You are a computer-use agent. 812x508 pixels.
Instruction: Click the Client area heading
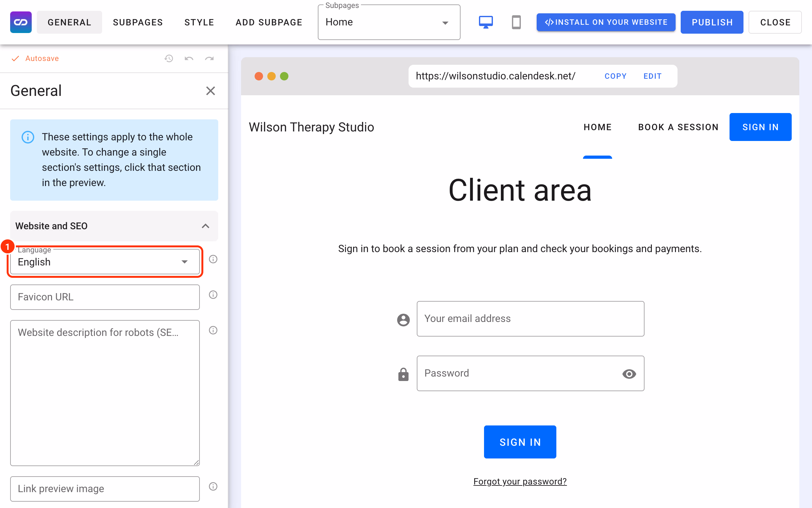pos(520,190)
